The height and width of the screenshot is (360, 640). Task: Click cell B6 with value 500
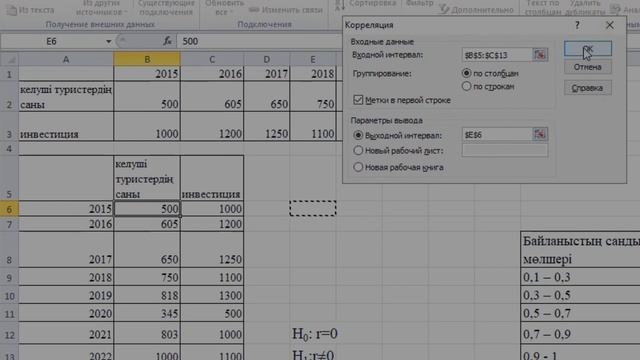tap(147, 209)
